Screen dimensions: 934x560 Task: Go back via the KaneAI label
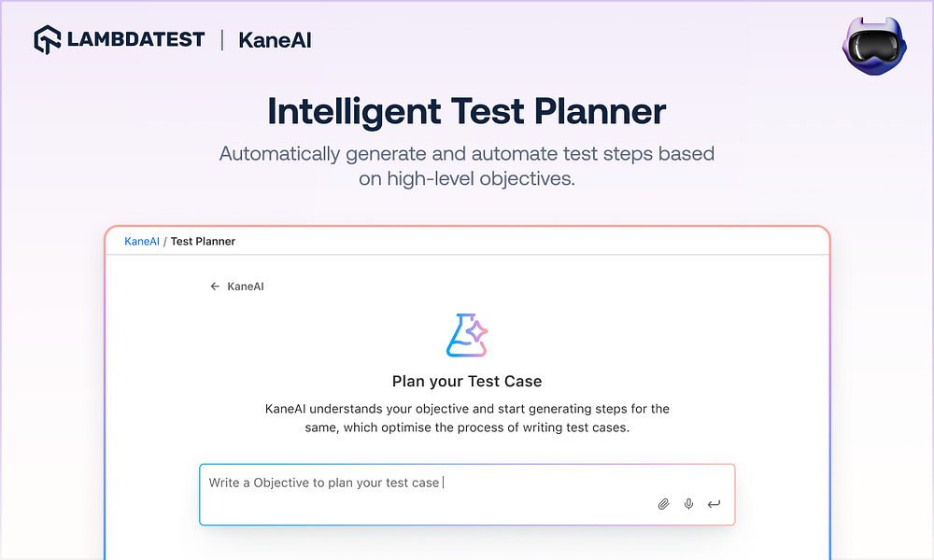point(246,287)
